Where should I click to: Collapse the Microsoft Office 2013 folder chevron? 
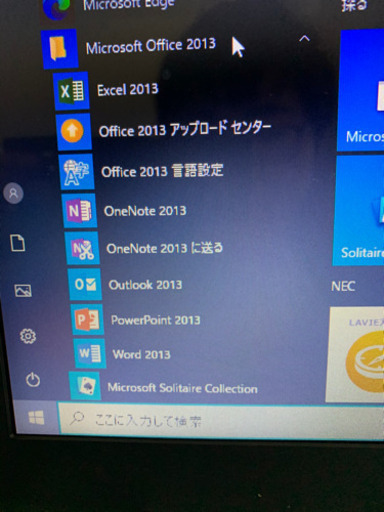click(x=304, y=39)
